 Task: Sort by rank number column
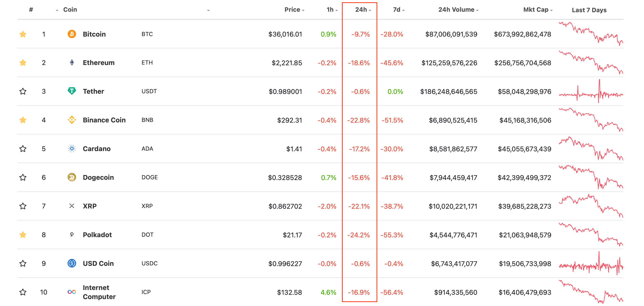(31, 10)
